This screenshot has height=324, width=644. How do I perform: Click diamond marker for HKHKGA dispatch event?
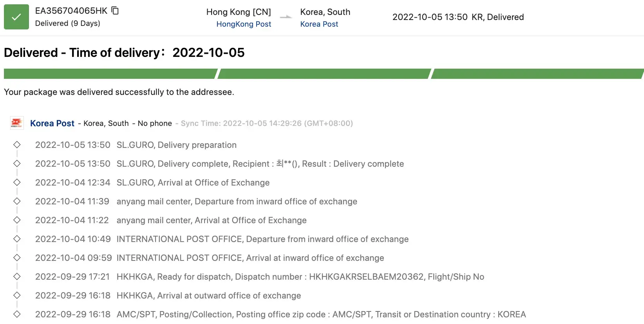17,277
